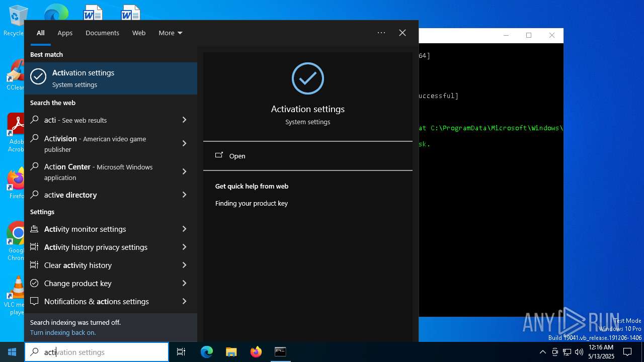Viewport: 644px width, 362px height.
Task: Click the Open button for Activation settings
Action: pos(308,156)
